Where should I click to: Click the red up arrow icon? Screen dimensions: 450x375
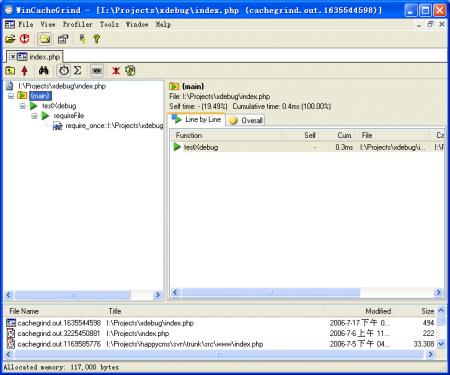tap(24, 71)
